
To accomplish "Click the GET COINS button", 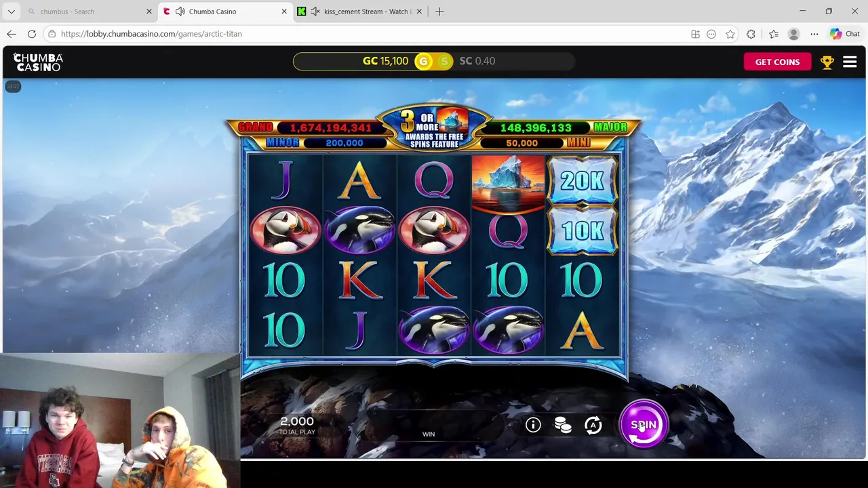I will [777, 62].
